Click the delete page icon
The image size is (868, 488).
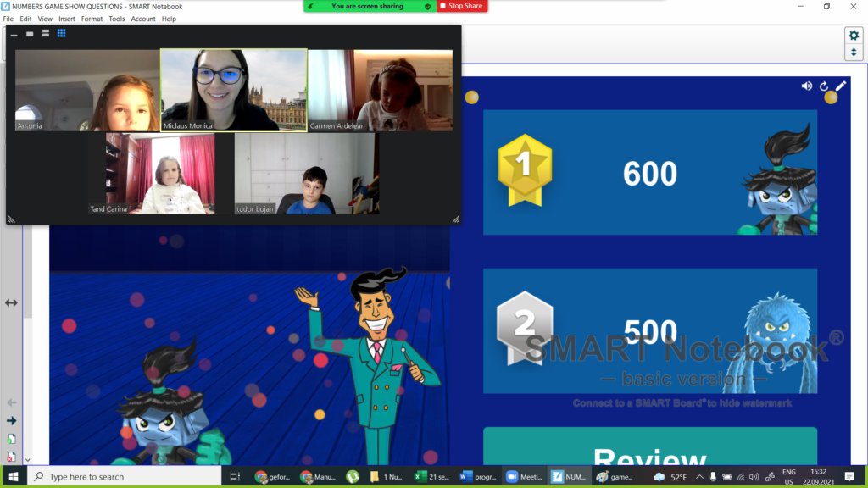12,457
